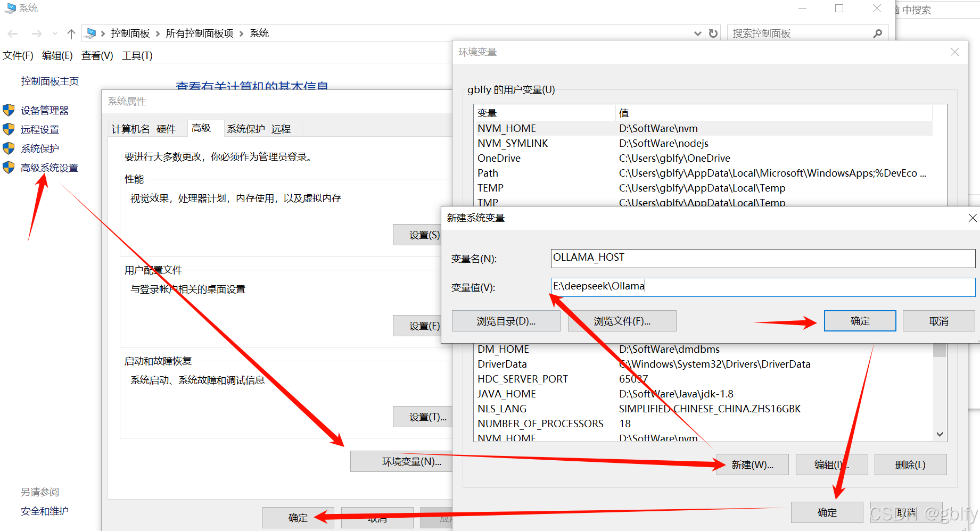Click 设置(E) user profile button

tap(423, 326)
